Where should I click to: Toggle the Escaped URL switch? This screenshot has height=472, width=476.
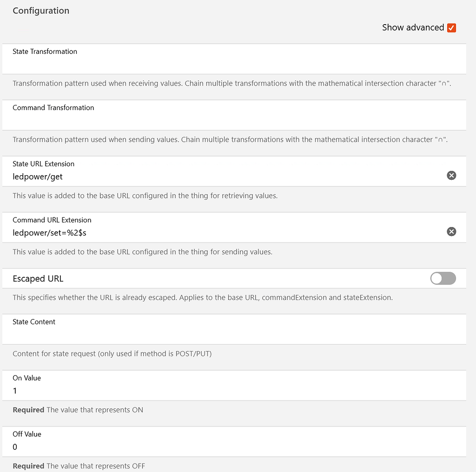pyautogui.click(x=443, y=278)
